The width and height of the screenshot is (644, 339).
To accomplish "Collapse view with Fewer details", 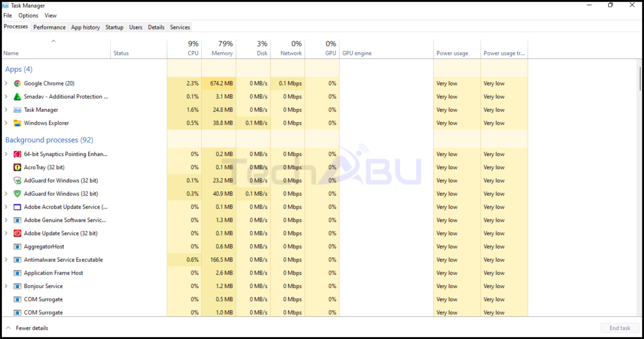I will [27, 328].
